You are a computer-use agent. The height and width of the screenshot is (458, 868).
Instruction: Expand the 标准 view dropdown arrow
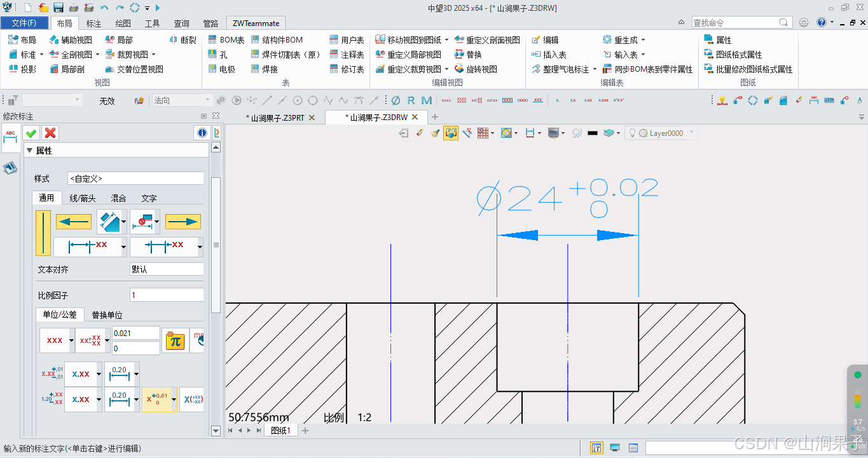pos(41,55)
